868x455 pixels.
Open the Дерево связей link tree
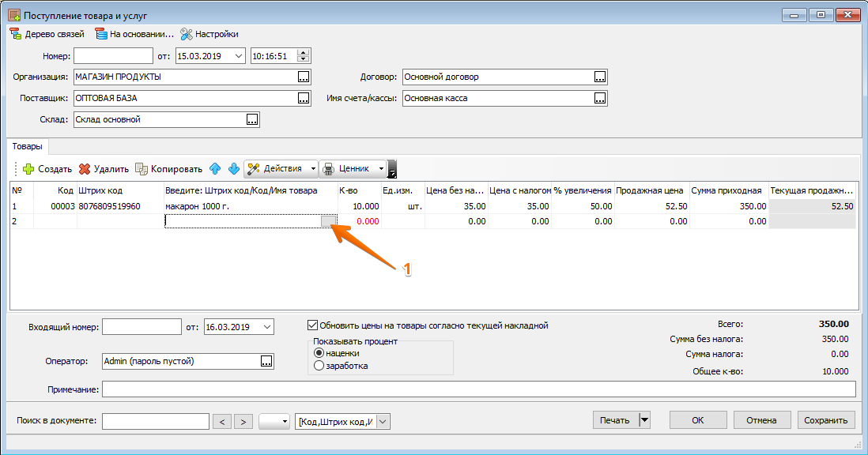[47, 34]
